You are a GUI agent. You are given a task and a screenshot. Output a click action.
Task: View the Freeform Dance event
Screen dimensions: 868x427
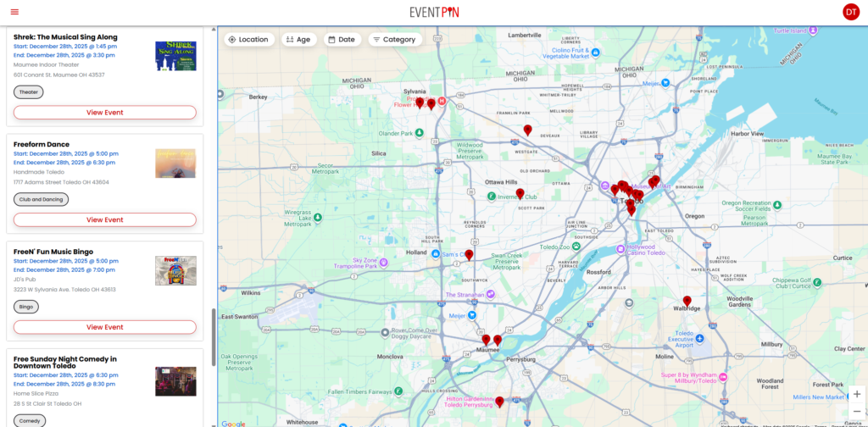click(104, 219)
